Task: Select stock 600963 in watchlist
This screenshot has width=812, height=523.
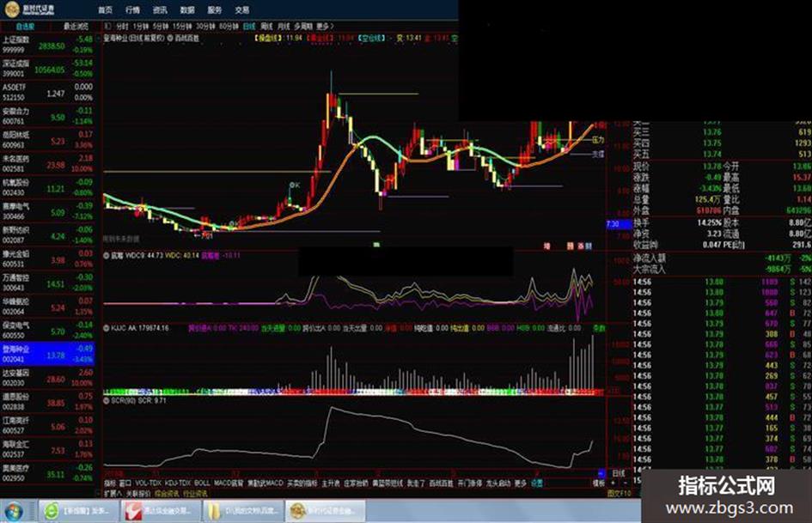Action: click(x=47, y=140)
